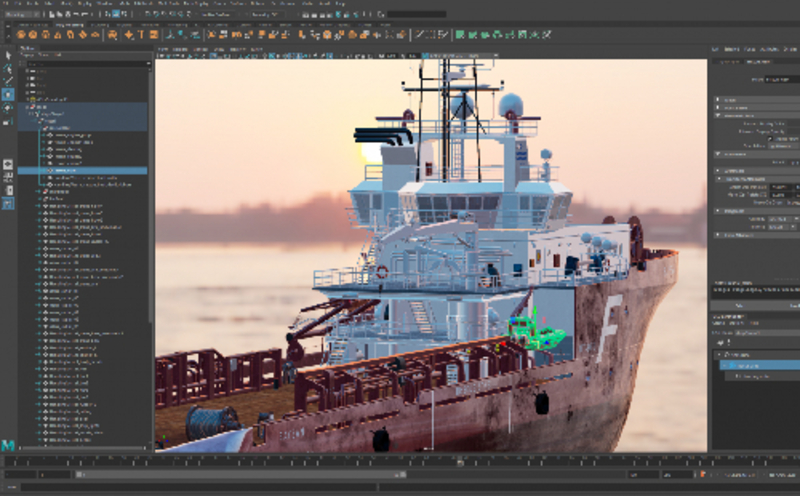
Task: Create a polygon disc from the shelf
Action: (x=95, y=35)
